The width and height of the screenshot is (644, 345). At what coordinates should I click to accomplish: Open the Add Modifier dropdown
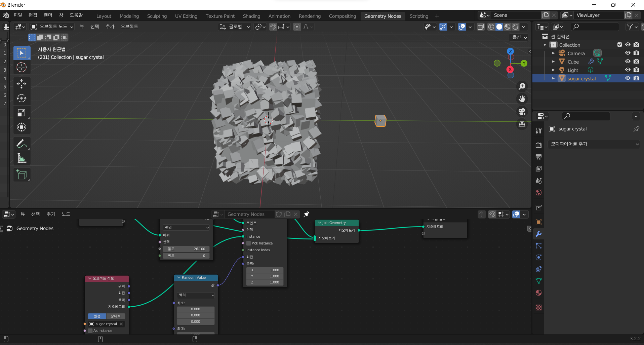(x=594, y=144)
